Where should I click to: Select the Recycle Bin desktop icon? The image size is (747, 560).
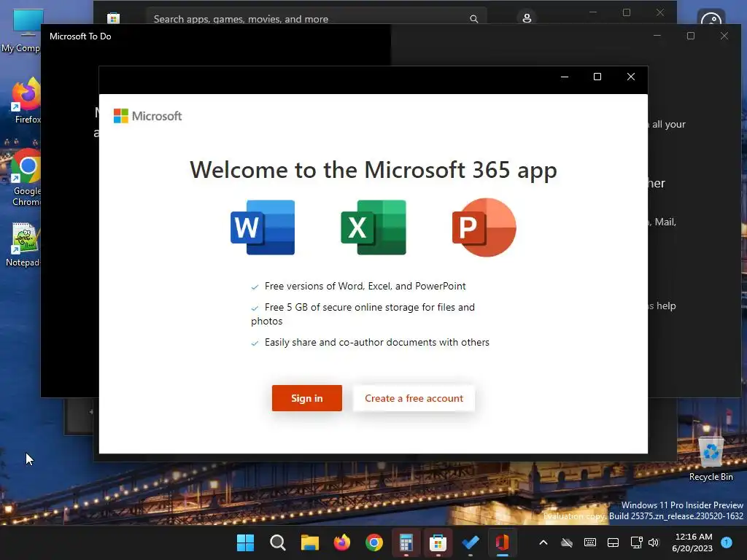pyautogui.click(x=711, y=458)
